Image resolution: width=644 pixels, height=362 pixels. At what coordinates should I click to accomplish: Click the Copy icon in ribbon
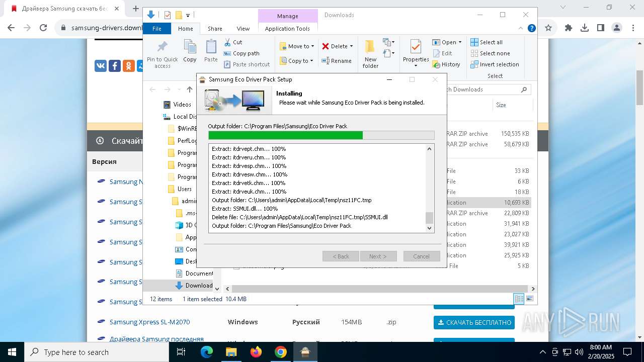(x=190, y=47)
